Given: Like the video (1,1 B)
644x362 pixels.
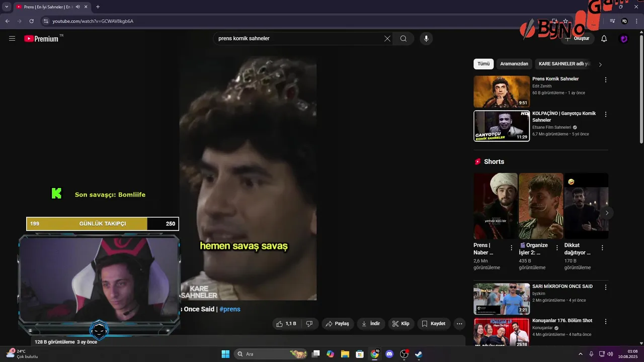Looking at the screenshot, I should (286, 324).
